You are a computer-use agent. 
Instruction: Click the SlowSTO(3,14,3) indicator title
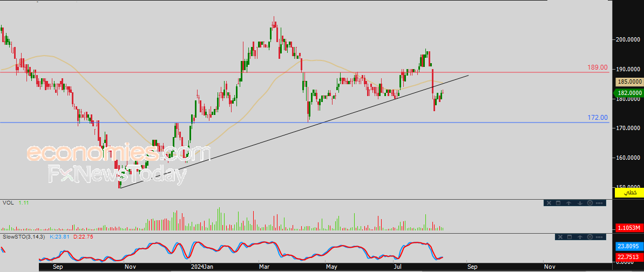pyautogui.click(x=24, y=237)
